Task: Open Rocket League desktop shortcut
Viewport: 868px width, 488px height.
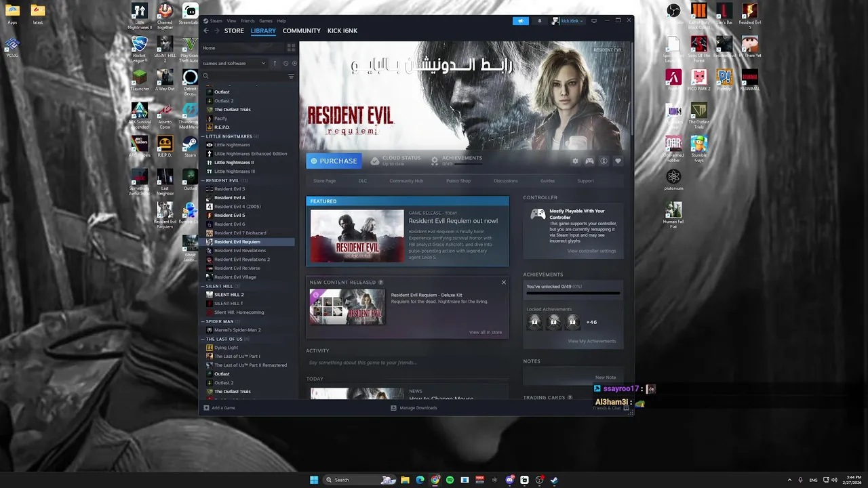Action: [140, 49]
